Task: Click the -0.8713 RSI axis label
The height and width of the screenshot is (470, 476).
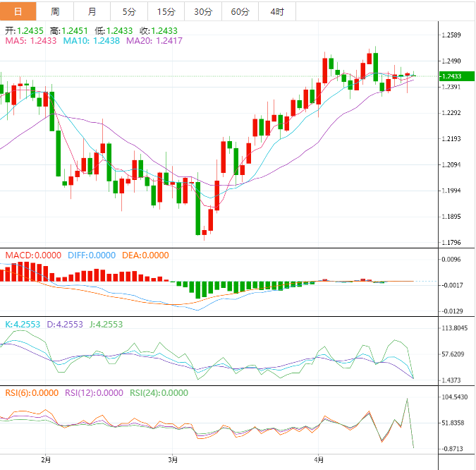Action: [452, 449]
